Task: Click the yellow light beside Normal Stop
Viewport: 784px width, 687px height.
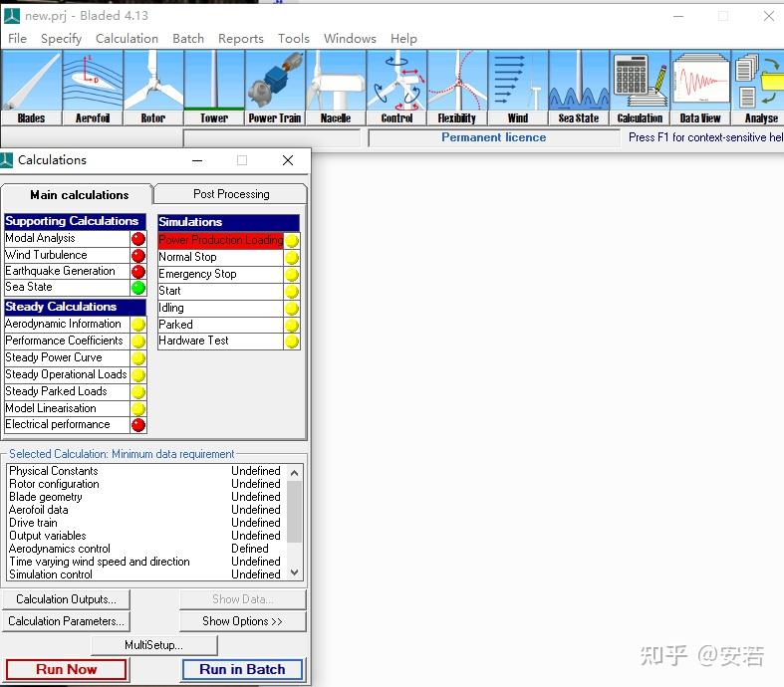Action: click(x=292, y=258)
